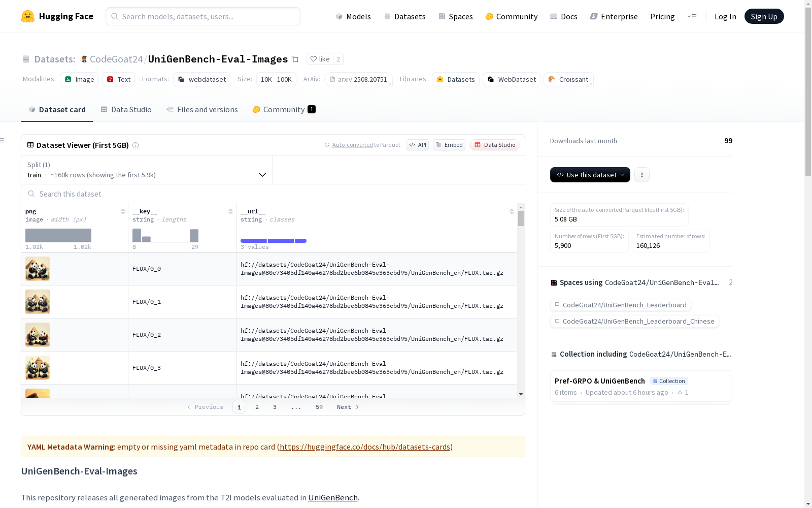Open thumbnail image for FLUX/0_3 row
Viewport: 812px width, 508px height.
[x=38, y=368]
